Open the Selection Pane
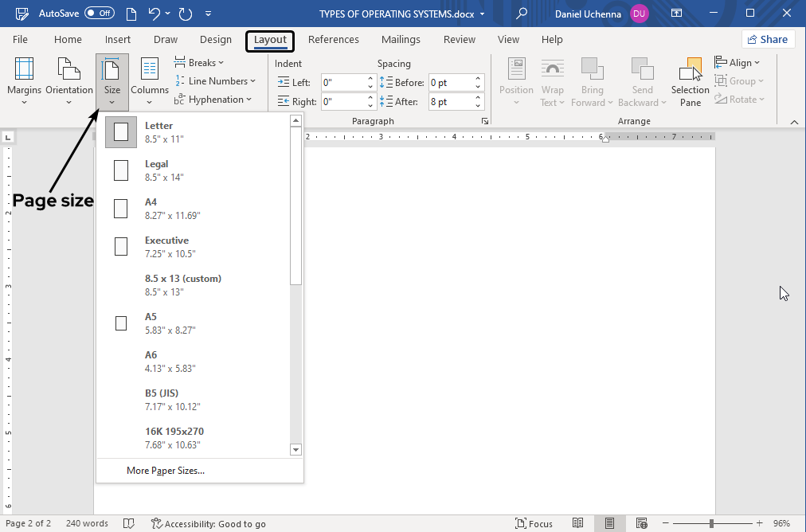806x532 pixels. [689, 81]
